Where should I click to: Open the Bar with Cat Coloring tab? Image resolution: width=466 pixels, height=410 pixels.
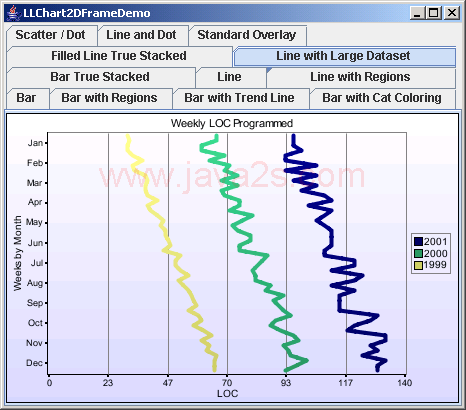point(382,98)
